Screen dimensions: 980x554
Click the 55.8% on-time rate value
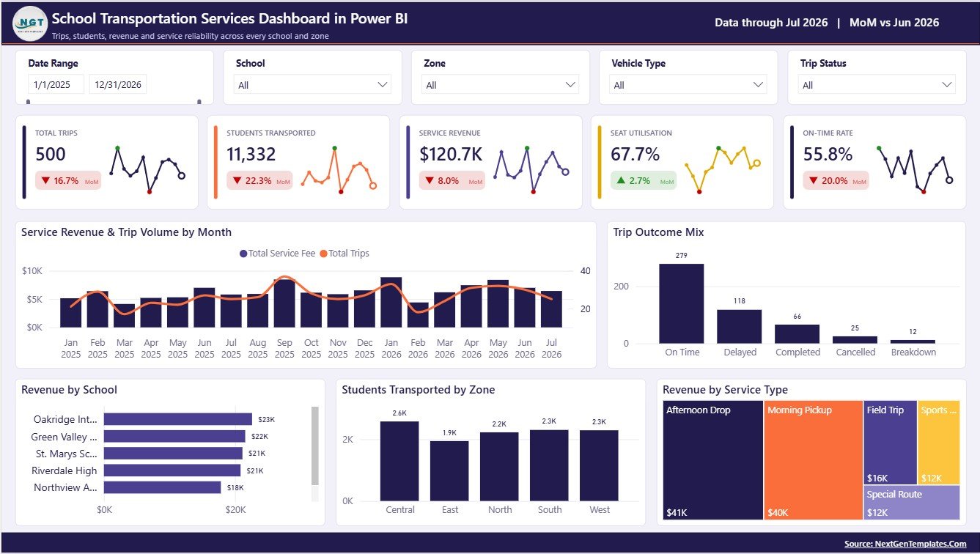pyautogui.click(x=828, y=155)
